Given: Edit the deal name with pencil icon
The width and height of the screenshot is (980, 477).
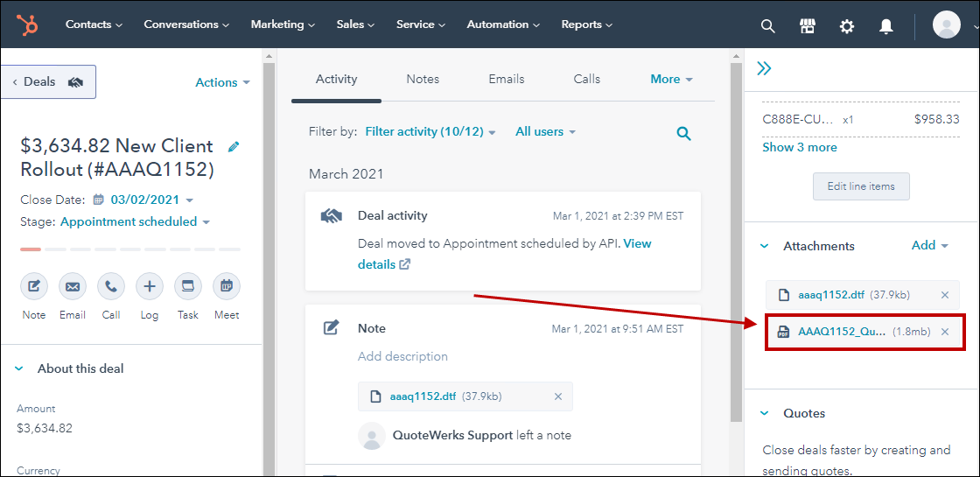Looking at the screenshot, I should [234, 147].
